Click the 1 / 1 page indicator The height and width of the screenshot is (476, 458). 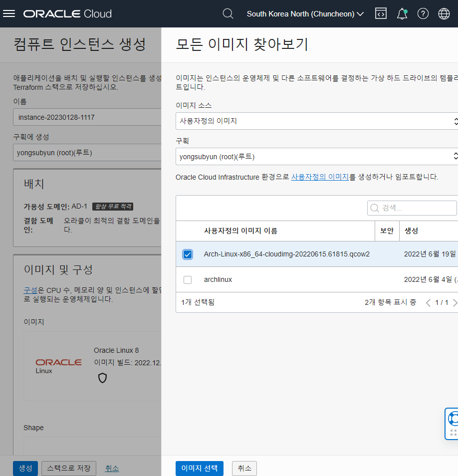[442, 303]
